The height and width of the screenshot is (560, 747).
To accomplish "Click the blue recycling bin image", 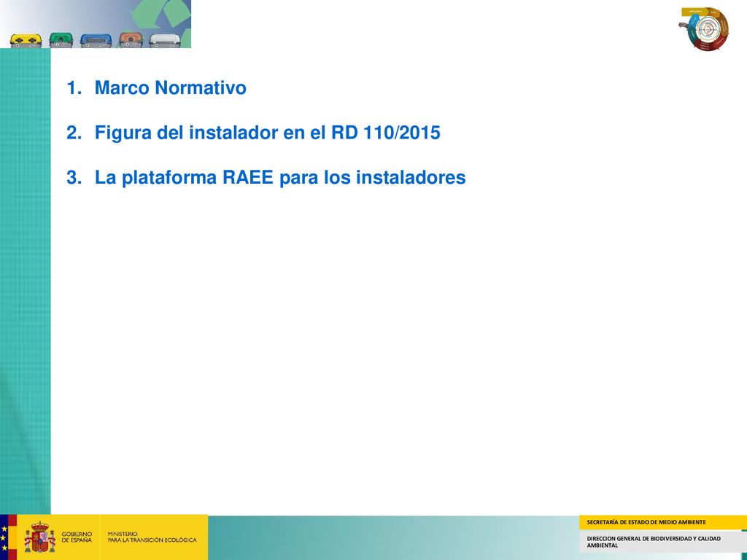I will point(96,41).
